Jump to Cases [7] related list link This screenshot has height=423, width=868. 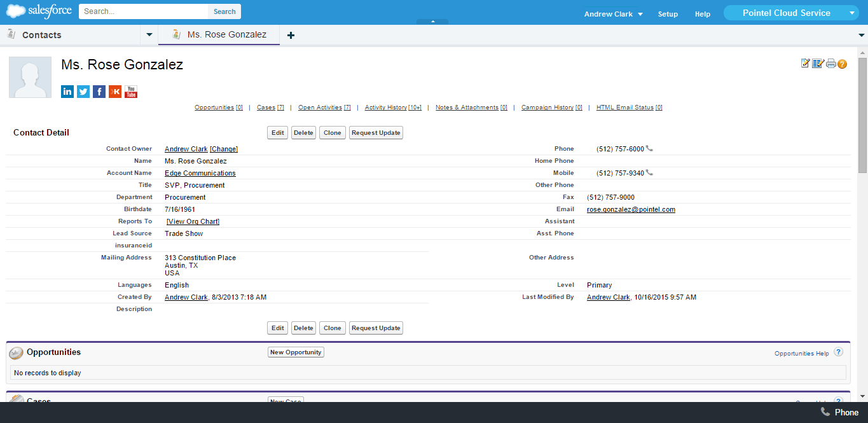point(270,107)
